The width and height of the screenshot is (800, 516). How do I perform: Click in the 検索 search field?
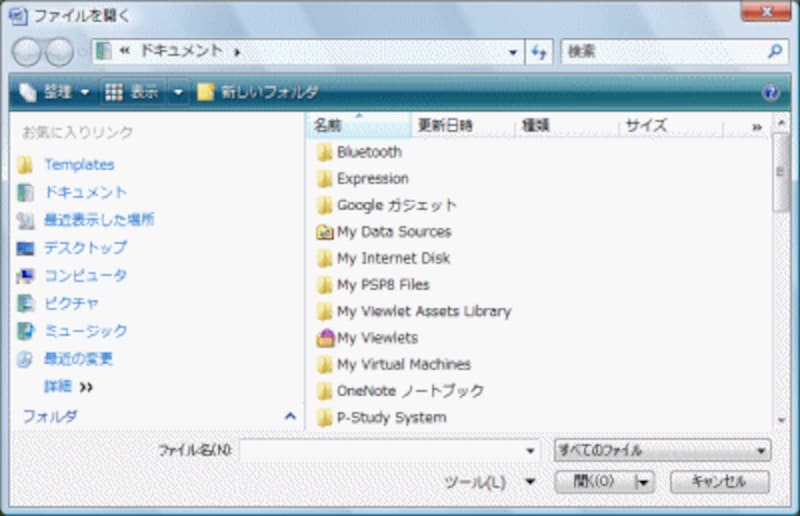665,52
